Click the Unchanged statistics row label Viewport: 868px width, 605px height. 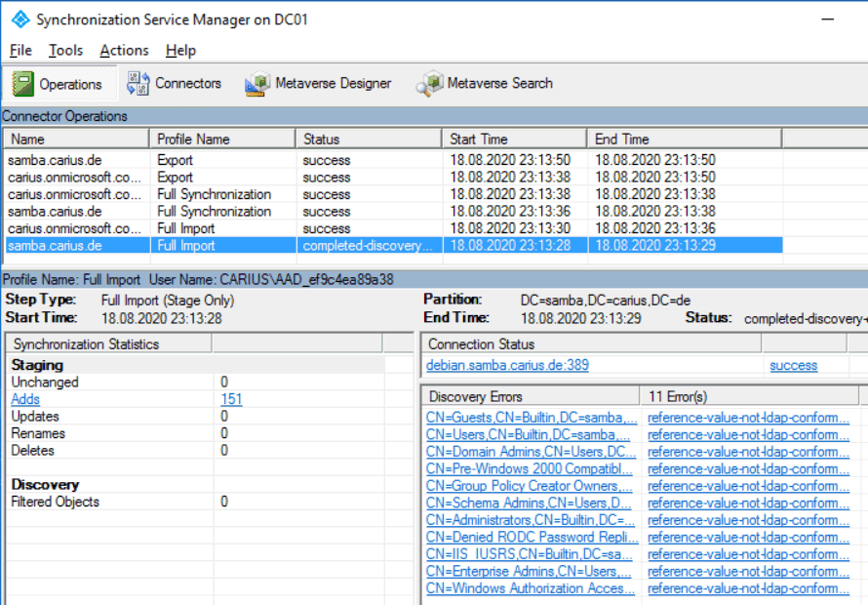(x=45, y=383)
